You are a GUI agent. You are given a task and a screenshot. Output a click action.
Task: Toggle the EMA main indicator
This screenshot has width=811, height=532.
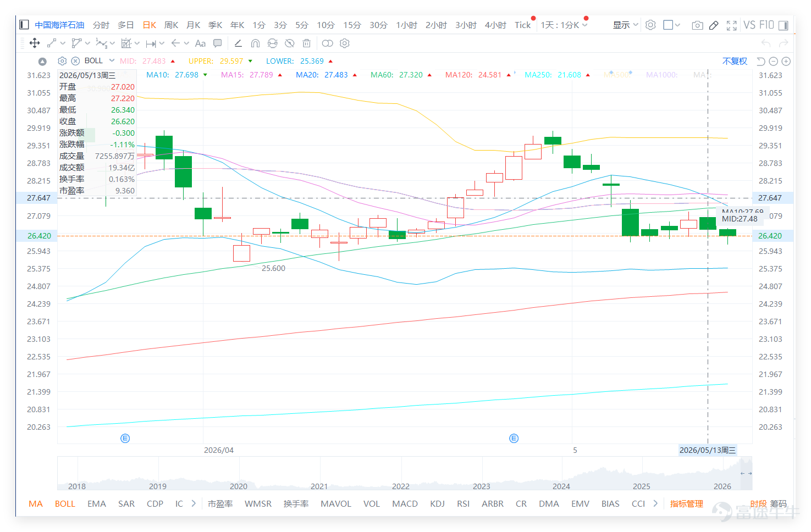[x=97, y=503]
